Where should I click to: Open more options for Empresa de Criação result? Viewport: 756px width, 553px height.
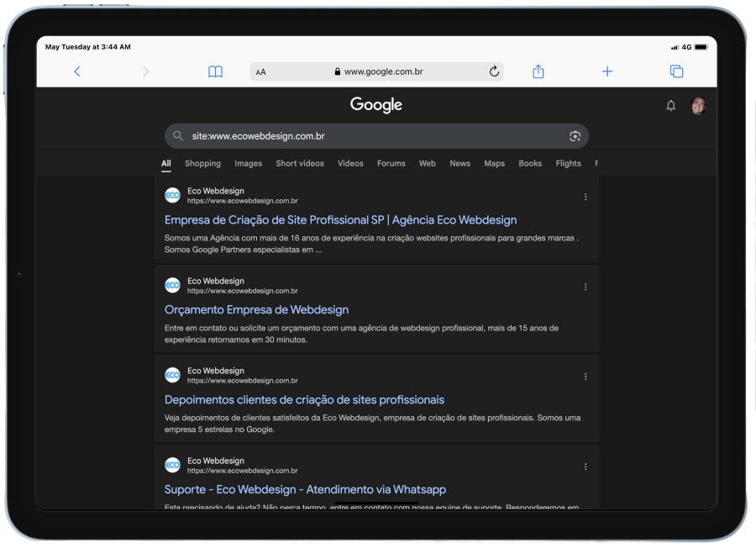pos(585,197)
